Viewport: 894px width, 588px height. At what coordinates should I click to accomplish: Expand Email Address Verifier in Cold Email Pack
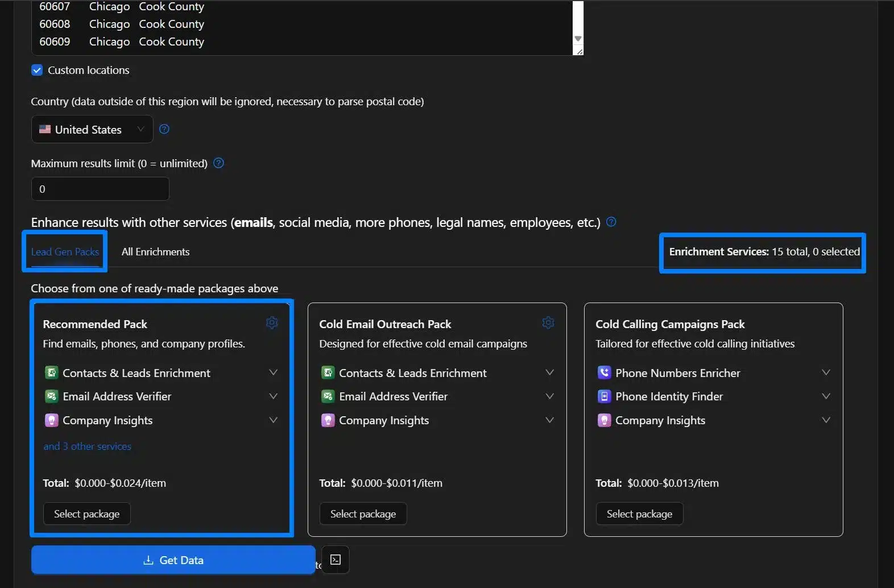549,396
